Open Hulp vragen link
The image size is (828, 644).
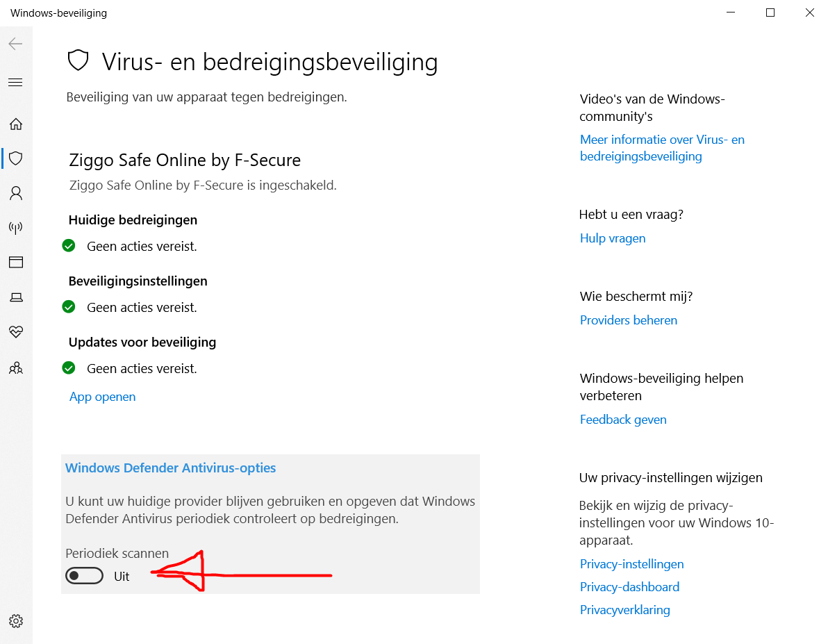(x=613, y=238)
